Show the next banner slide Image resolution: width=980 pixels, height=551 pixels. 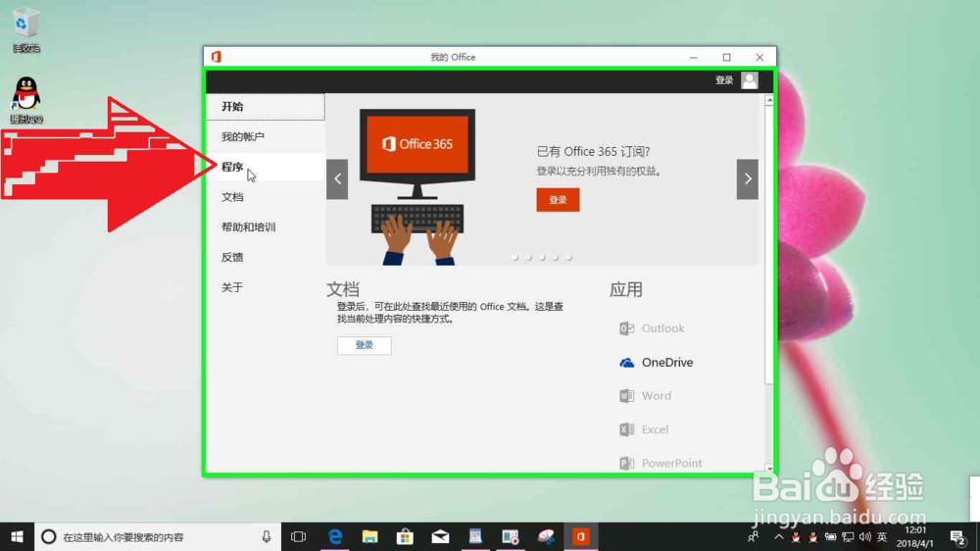(748, 178)
